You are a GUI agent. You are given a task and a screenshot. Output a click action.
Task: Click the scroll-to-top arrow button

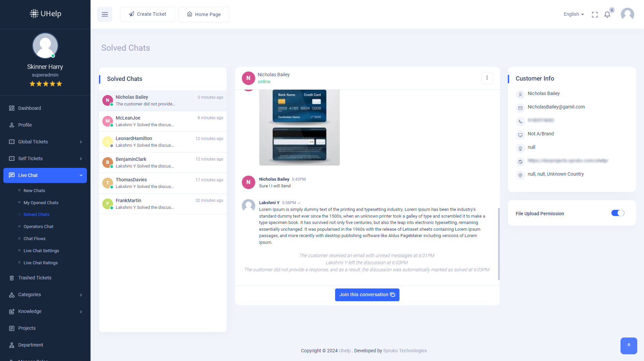(629, 346)
